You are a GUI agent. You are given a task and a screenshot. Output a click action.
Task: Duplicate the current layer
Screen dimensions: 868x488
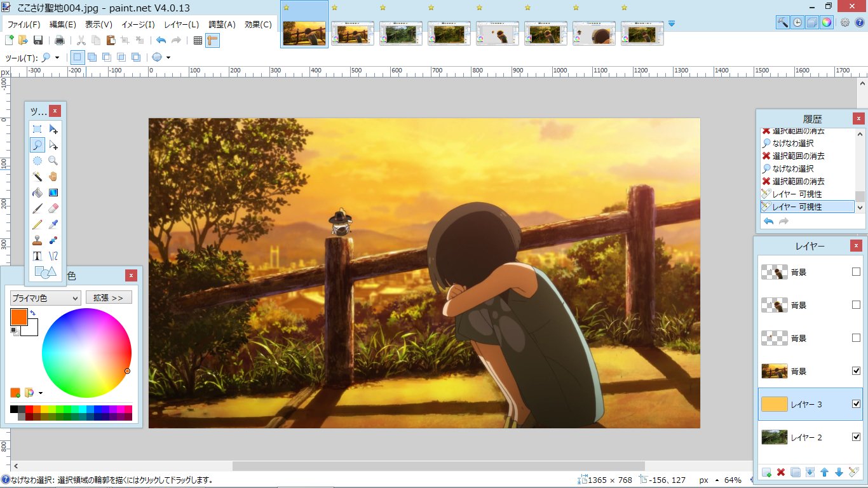tap(796, 472)
